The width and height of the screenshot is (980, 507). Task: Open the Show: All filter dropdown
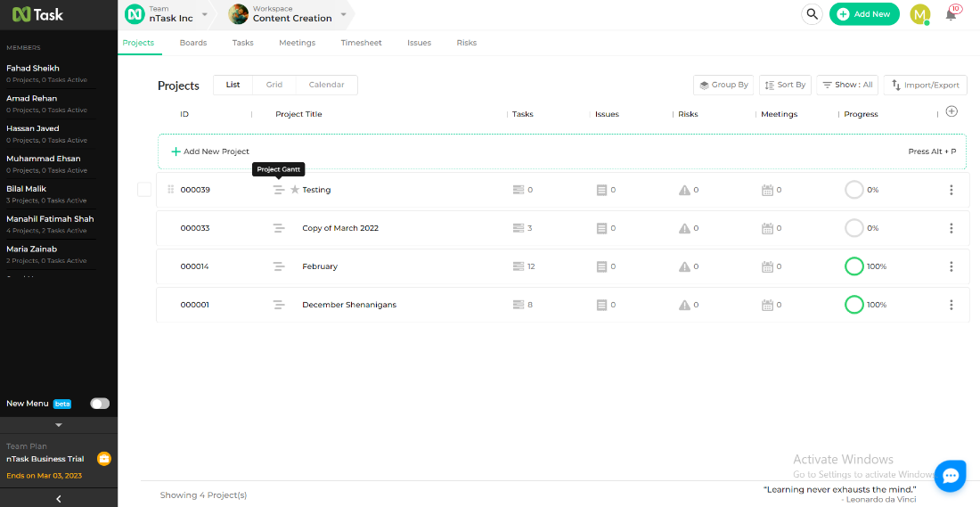pyautogui.click(x=846, y=85)
